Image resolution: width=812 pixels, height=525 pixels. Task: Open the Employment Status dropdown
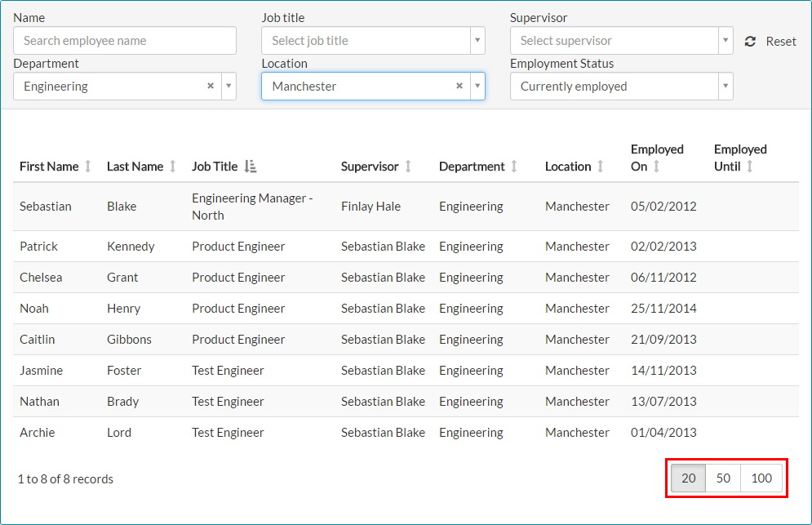click(725, 87)
